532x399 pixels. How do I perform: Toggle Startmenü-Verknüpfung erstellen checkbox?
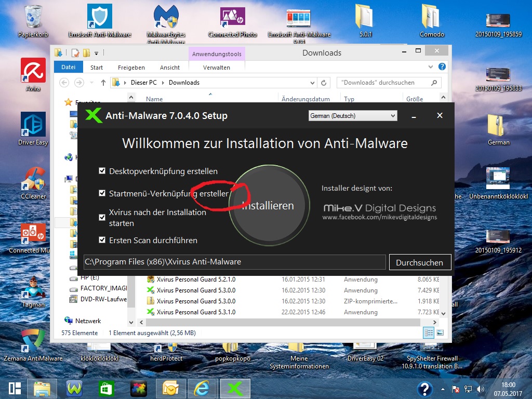102,193
